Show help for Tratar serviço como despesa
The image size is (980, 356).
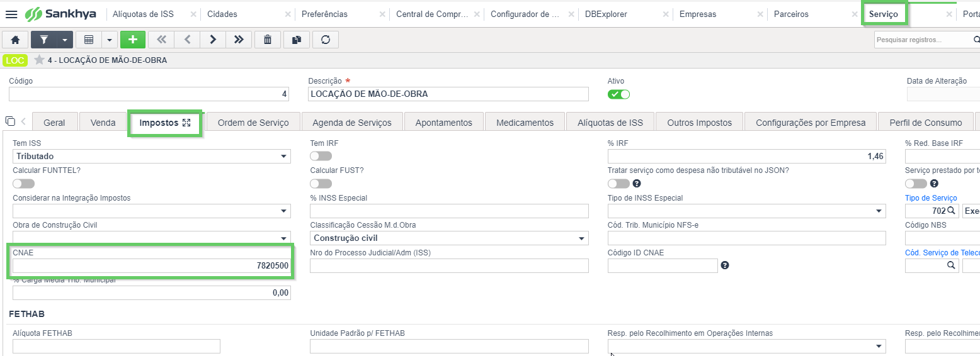[x=637, y=184]
